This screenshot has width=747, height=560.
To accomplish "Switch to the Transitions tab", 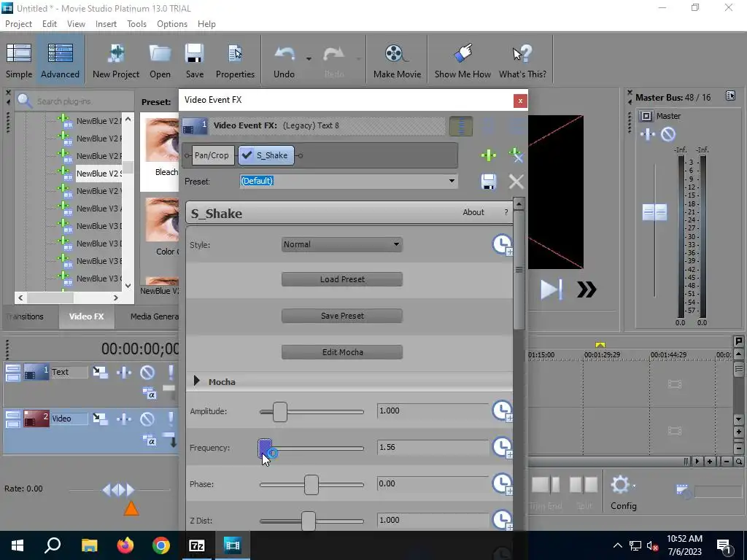I will click(26, 316).
